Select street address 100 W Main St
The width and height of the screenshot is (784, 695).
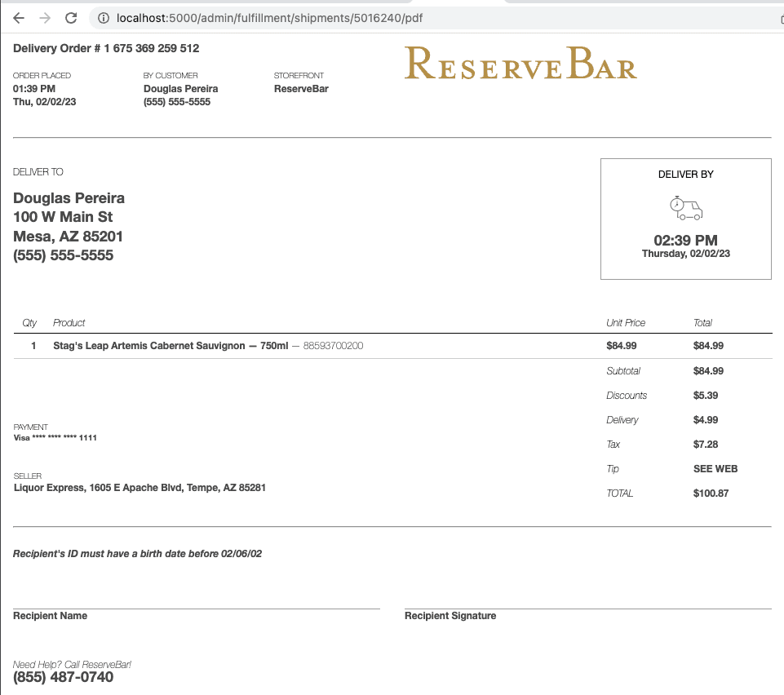tap(63, 217)
